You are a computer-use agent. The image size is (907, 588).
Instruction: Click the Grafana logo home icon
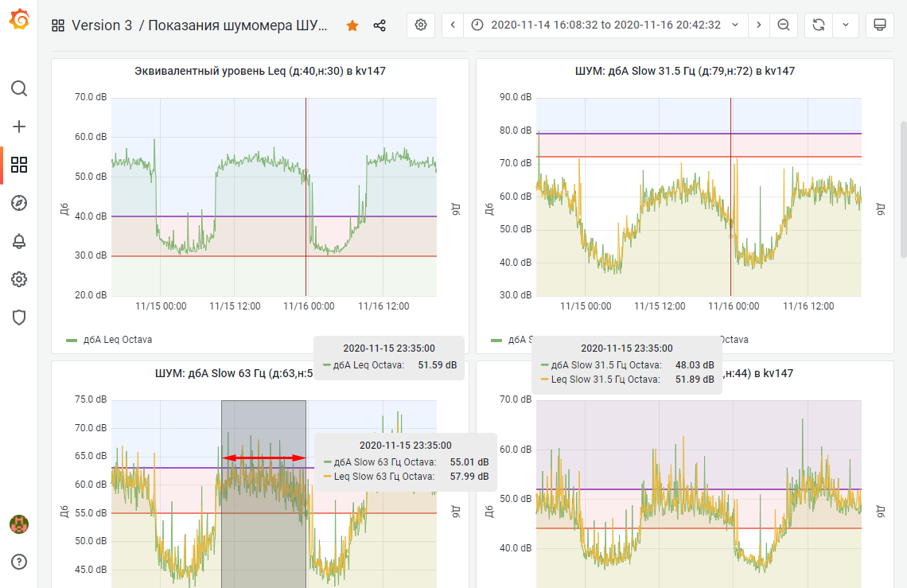19,20
